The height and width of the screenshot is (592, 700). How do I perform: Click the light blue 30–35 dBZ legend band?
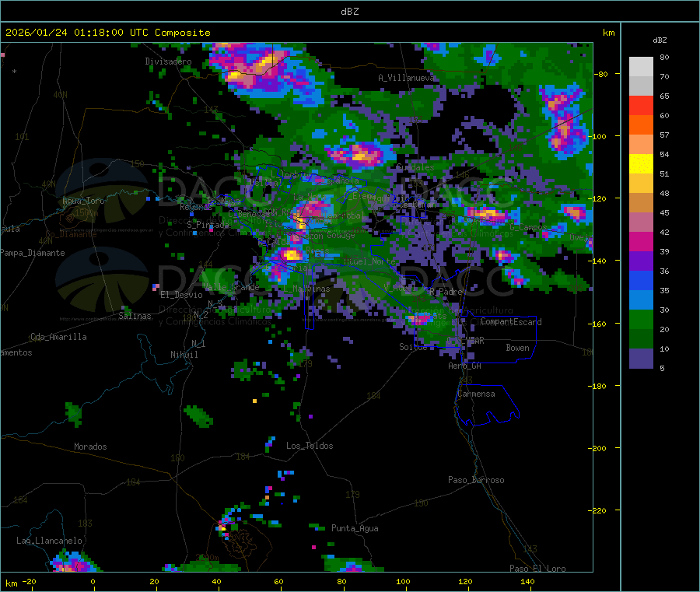[641, 300]
